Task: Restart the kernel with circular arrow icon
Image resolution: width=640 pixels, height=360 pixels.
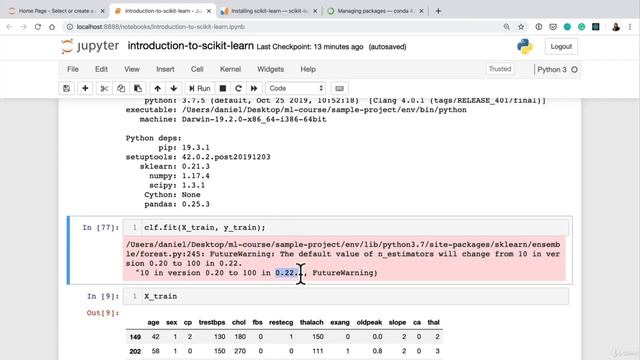Action: pyautogui.click(x=238, y=88)
